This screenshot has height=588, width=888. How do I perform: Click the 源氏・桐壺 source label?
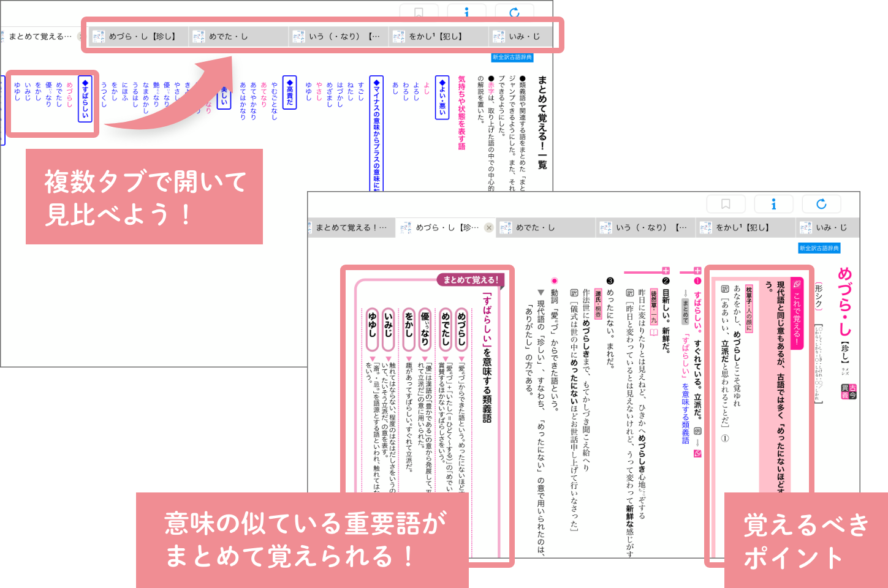click(598, 304)
